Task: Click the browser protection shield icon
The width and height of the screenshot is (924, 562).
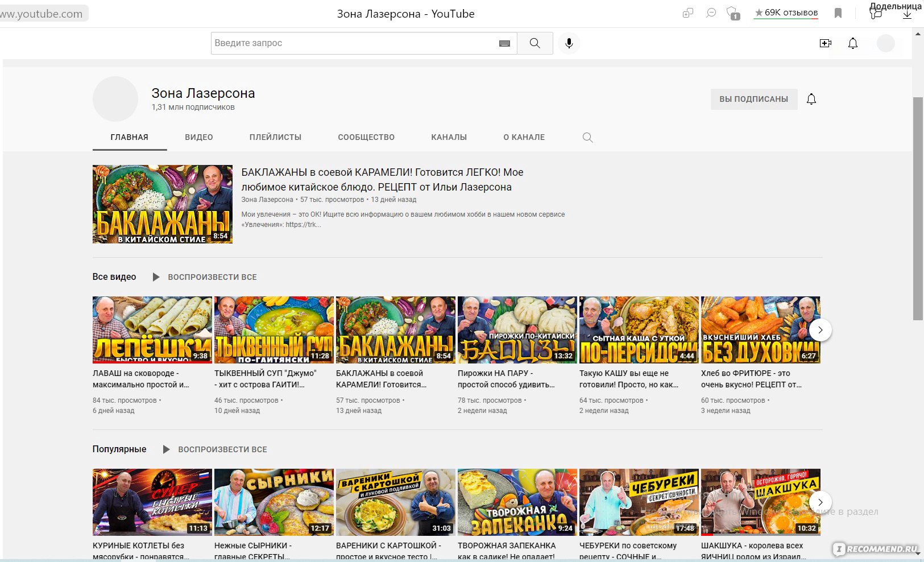Action: pos(734,13)
